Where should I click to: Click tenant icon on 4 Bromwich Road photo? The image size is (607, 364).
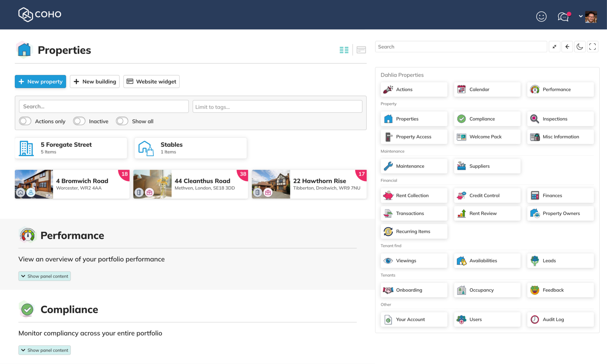[x=31, y=193]
